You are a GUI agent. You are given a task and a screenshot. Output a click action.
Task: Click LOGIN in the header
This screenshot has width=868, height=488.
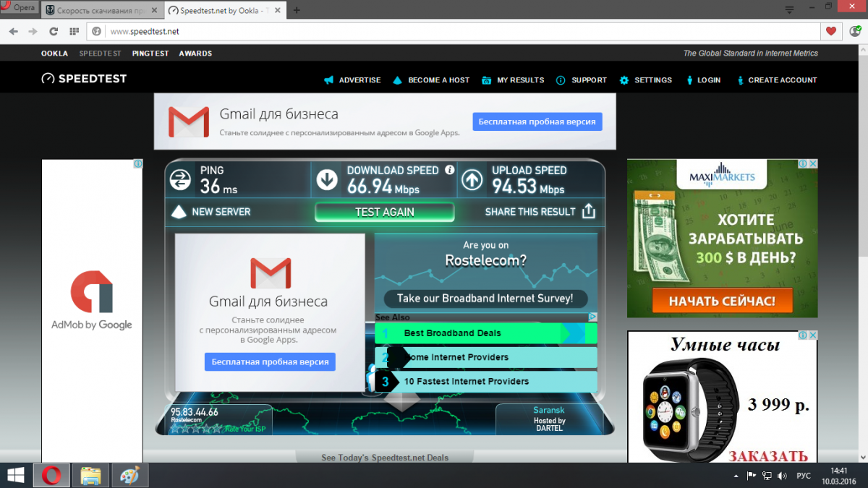click(x=702, y=80)
